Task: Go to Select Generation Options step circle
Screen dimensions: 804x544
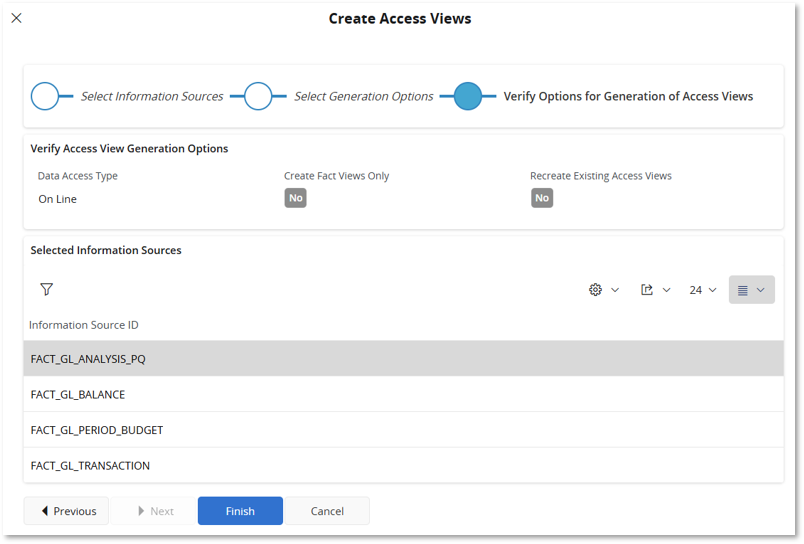Action: tap(258, 96)
